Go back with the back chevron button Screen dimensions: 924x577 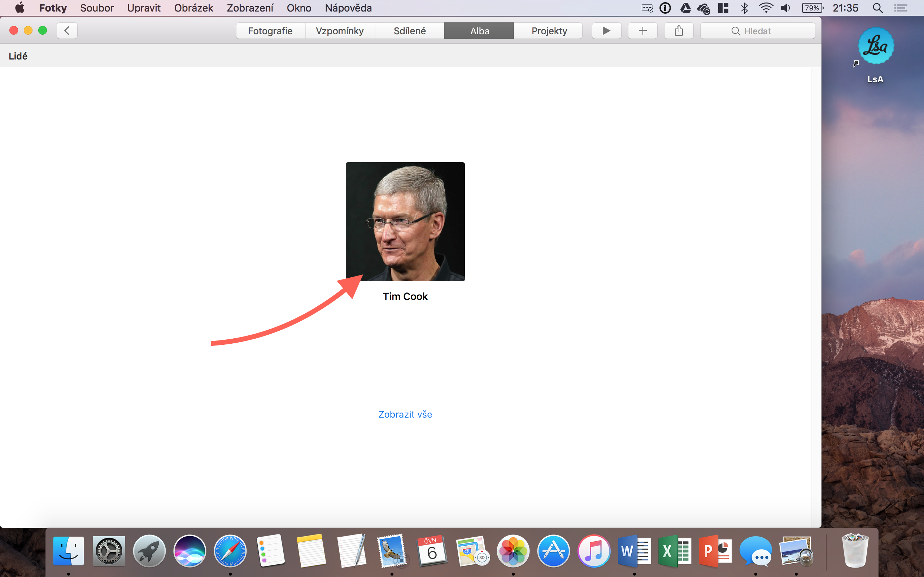point(67,31)
